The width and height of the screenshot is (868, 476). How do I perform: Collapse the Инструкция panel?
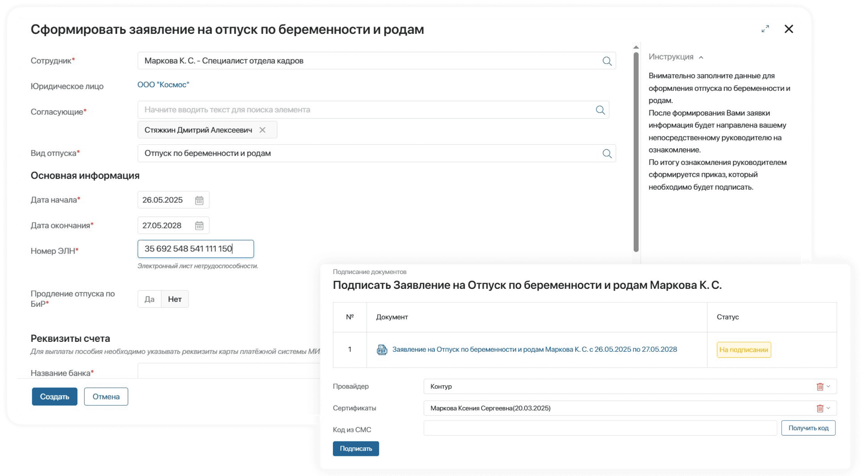point(701,57)
